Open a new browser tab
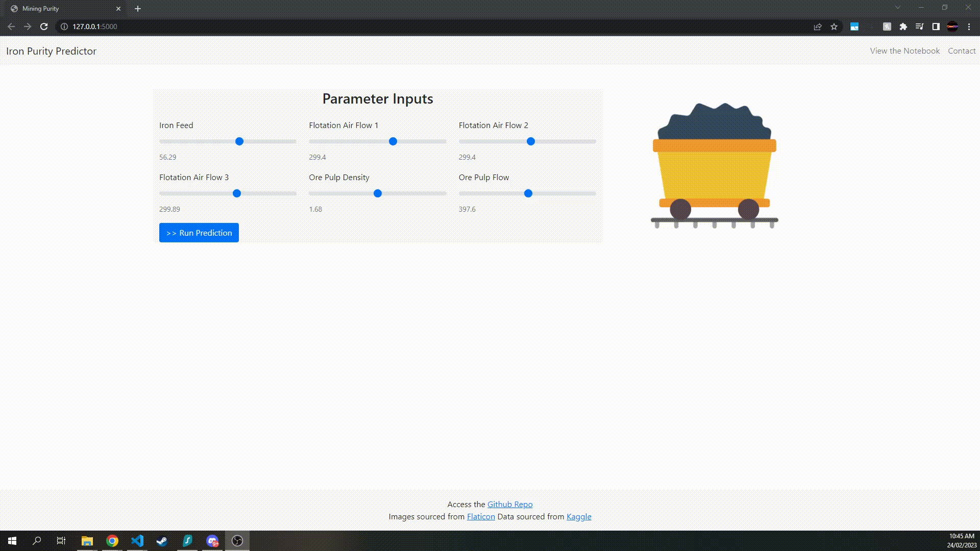This screenshot has height=551, width=980. point(137,9)
